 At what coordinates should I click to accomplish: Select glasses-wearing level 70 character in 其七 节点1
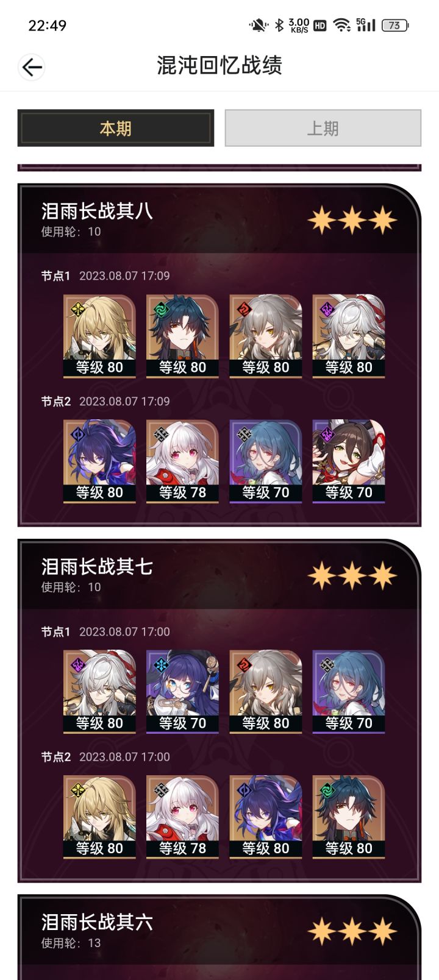[182, 692]
